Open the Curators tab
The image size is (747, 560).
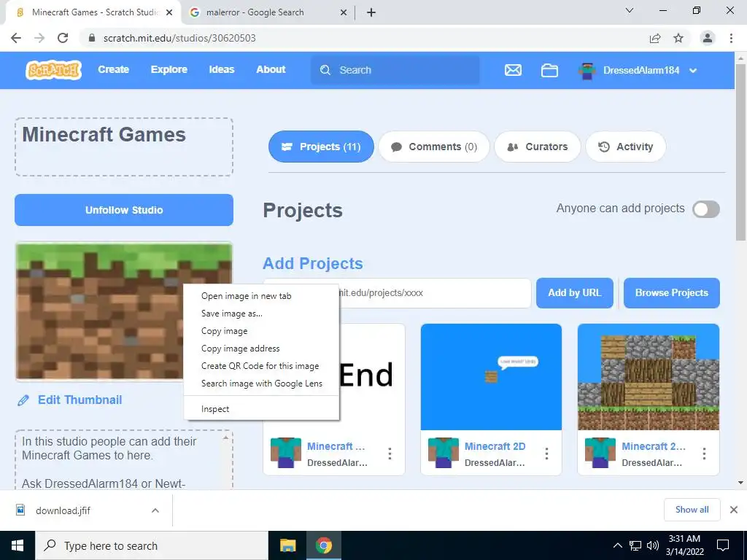[x=538, y=147]
